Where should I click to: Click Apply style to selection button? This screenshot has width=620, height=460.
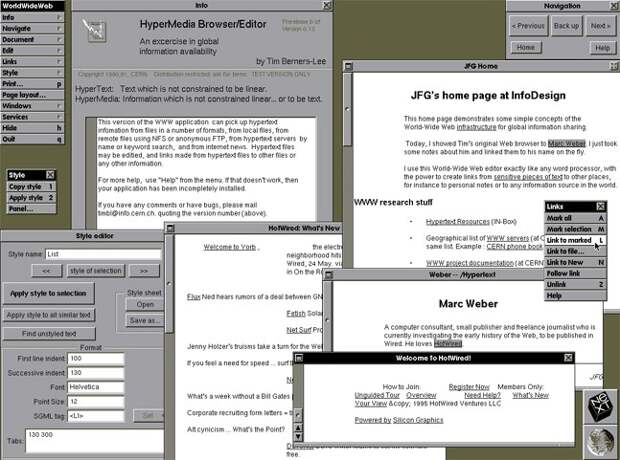coord(48,293)
